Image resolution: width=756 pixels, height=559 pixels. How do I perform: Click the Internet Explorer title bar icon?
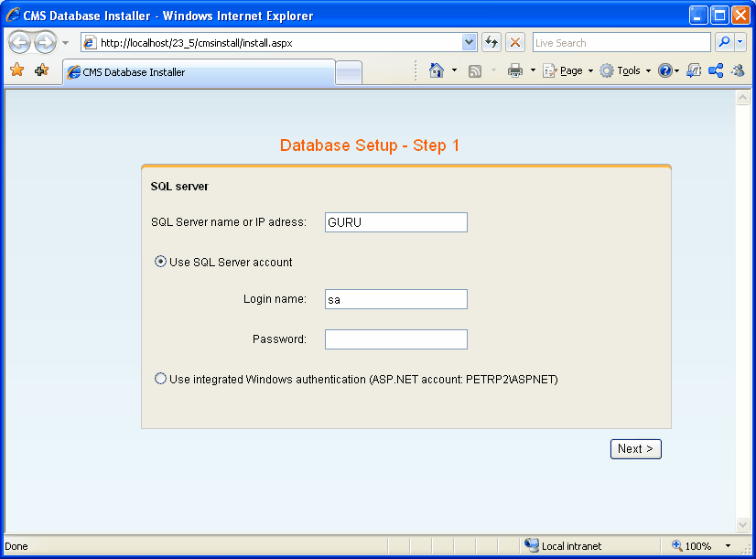(13, 15)
